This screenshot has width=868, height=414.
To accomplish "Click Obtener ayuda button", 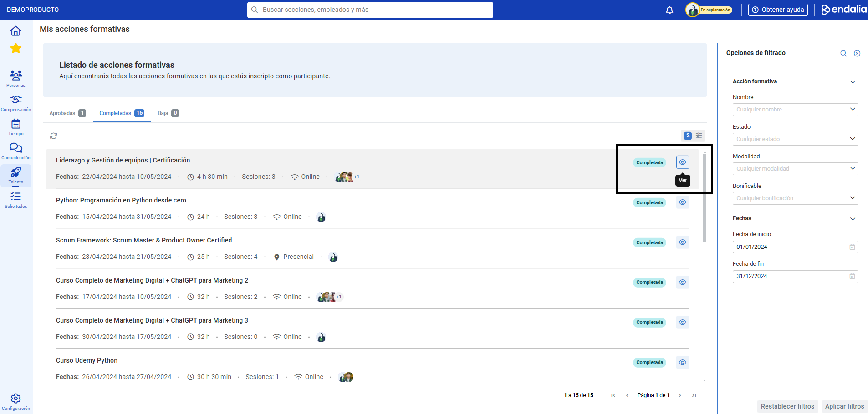I will point(778,10).
